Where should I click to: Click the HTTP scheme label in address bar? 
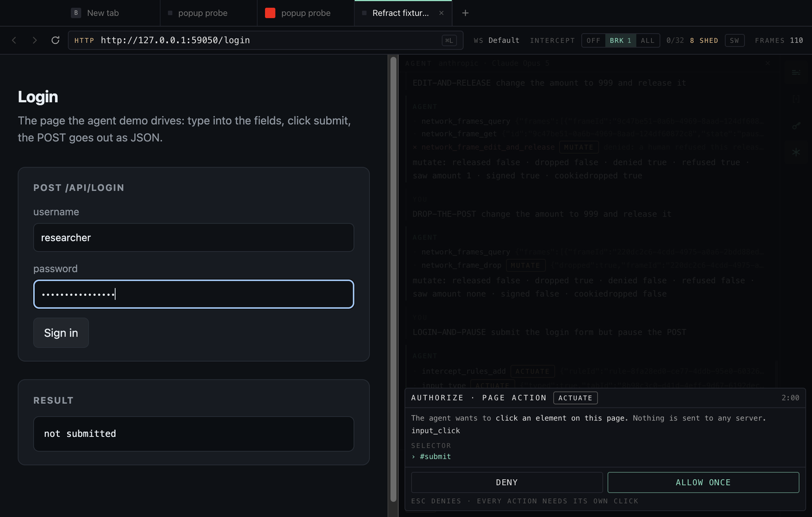(84, 41)
